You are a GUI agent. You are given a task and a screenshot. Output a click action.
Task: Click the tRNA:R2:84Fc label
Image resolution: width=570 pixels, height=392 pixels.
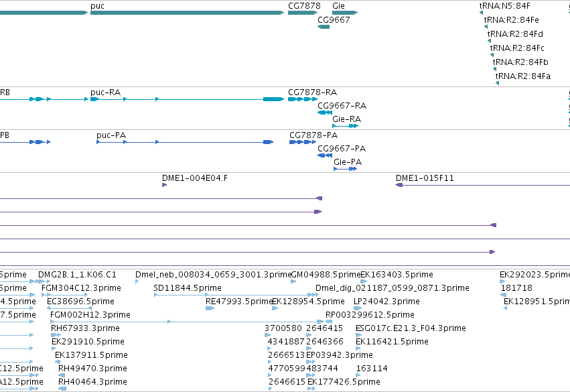(517, 48)
